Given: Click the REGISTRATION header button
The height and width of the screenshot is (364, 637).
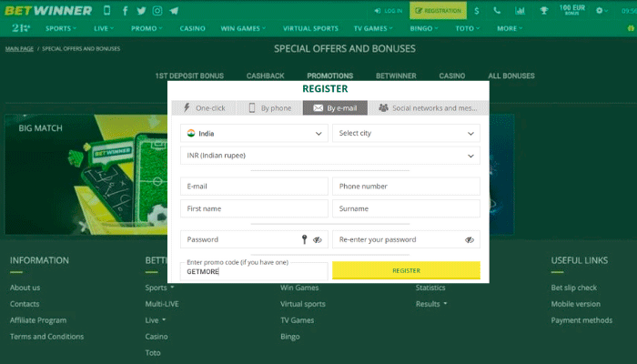Looking at the screenshot, I should coord(438,11).
